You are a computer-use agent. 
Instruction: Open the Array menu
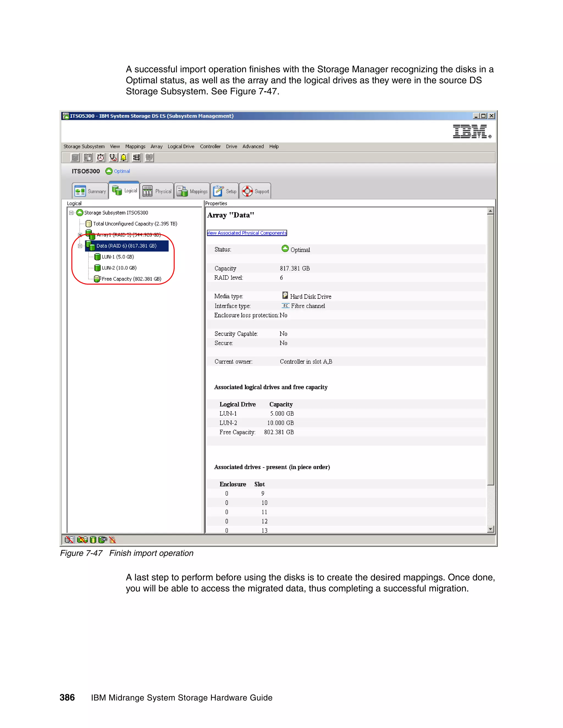[x=156, y=146]
